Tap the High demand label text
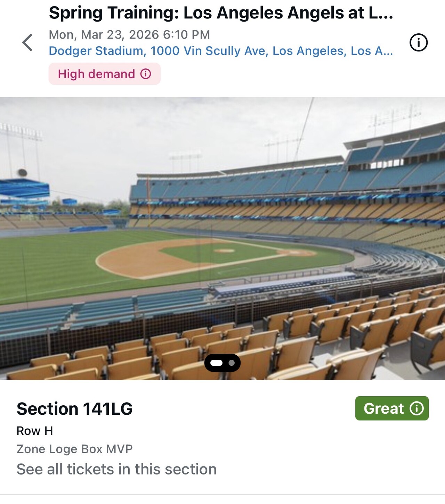Image resolution: width=445 pixels, height=504 pixels. coord(96,74)
